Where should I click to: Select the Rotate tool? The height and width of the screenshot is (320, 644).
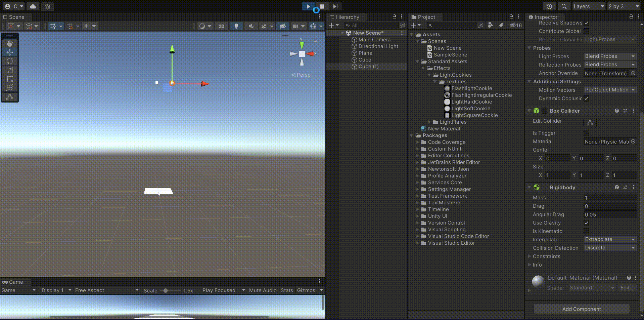point(10,61)
